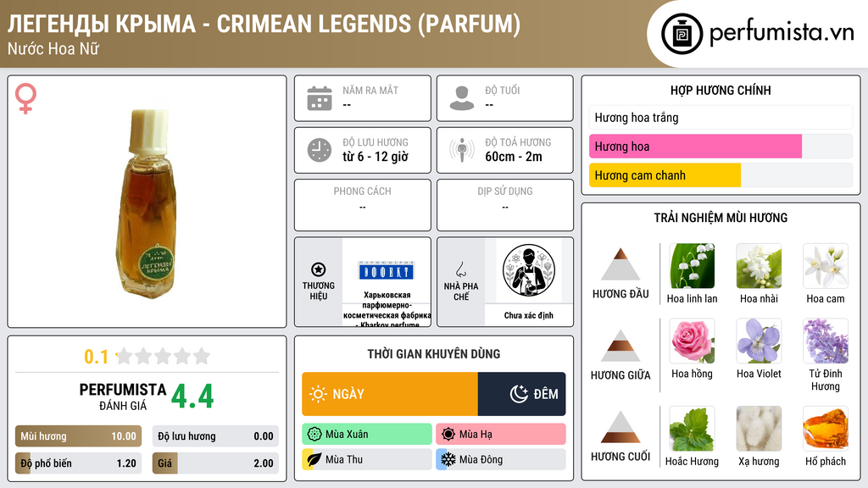This screenshot has width=868, height=488.
Task: Choose the Mùa Thu season bar
Action: 367,459
